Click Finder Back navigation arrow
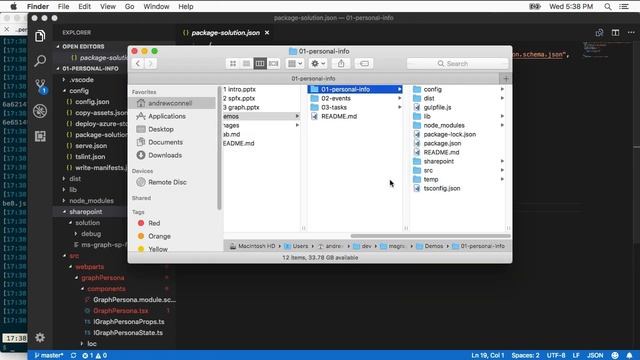This screenshot has height=360, width=640. click(x=138, y=64)
